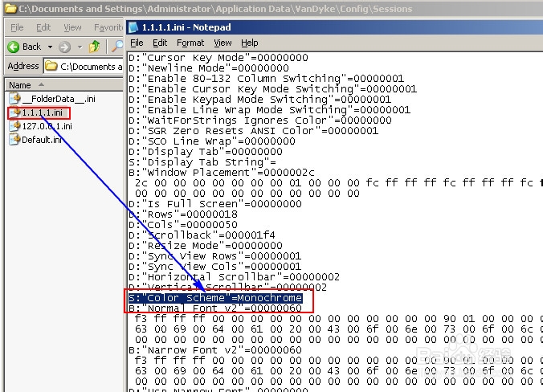Click the Explorer Forward arrow icon
The image size is (543, 392).
(x=64, y=47)
